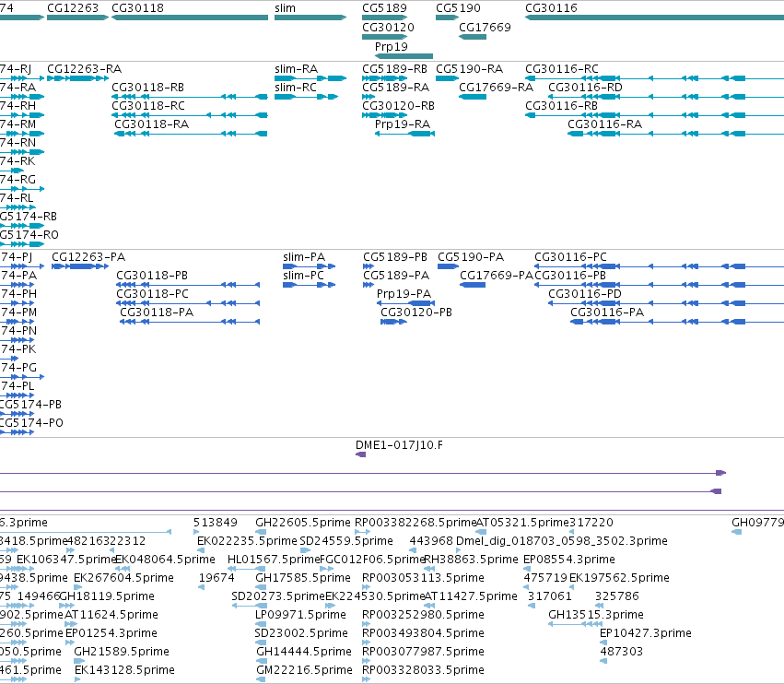Click transcript Prp19-RA
This screenshot has width=784, height=684.
point(403,124)
